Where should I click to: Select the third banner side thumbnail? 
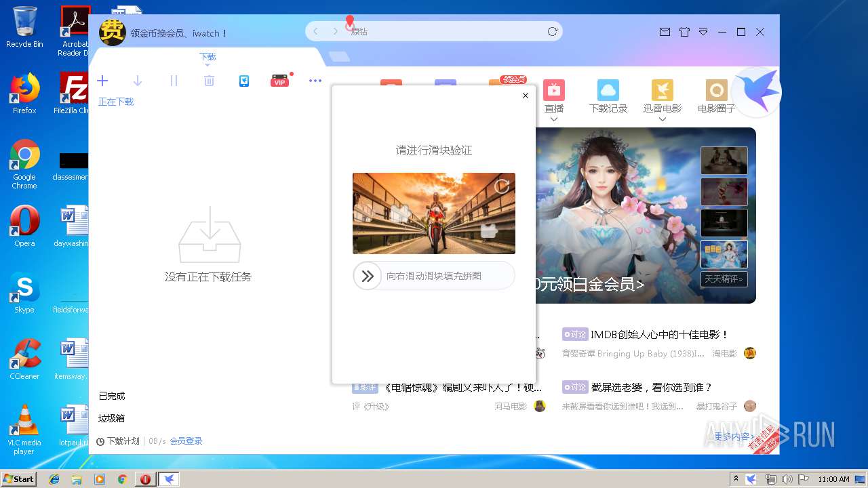(724, 223)
